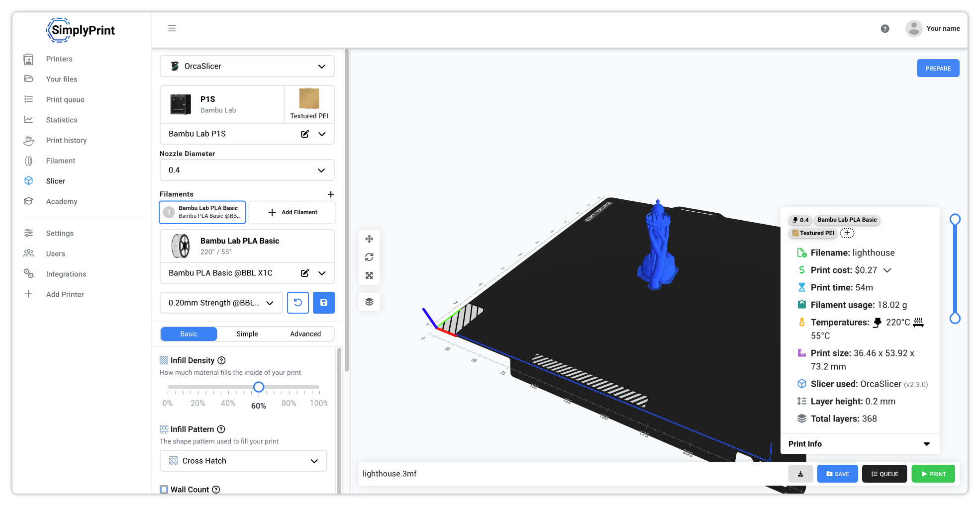
Task: Show Infill Density help tooltip
Action: click(222, 360)
